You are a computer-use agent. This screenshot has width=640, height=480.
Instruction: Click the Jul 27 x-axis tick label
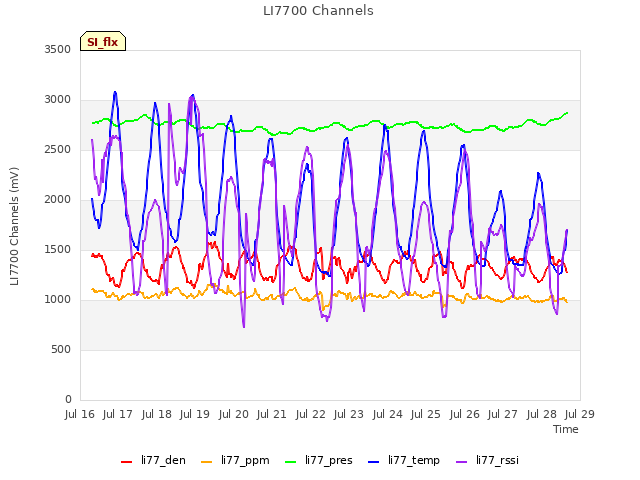tap(502, 414)
